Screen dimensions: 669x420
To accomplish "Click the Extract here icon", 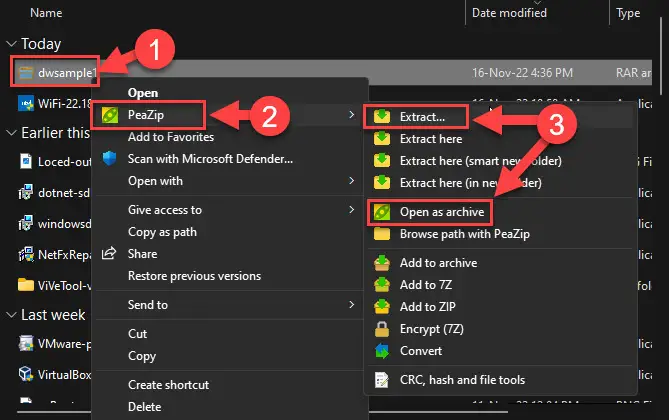I will (x=382, y=139).
